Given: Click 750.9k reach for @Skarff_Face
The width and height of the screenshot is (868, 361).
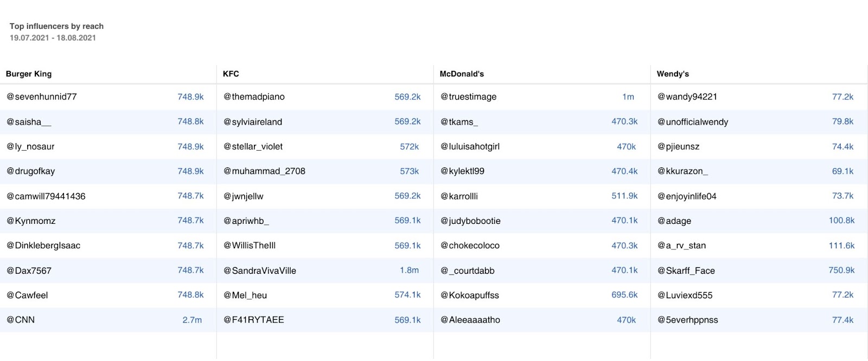Looking at the screenshot, I should click(842, 270).
